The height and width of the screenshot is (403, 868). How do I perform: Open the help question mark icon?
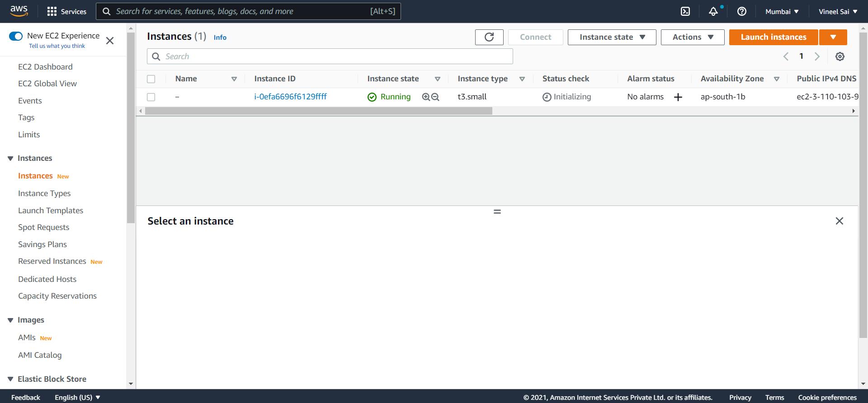pyautogui.click(x=742, y=11)
